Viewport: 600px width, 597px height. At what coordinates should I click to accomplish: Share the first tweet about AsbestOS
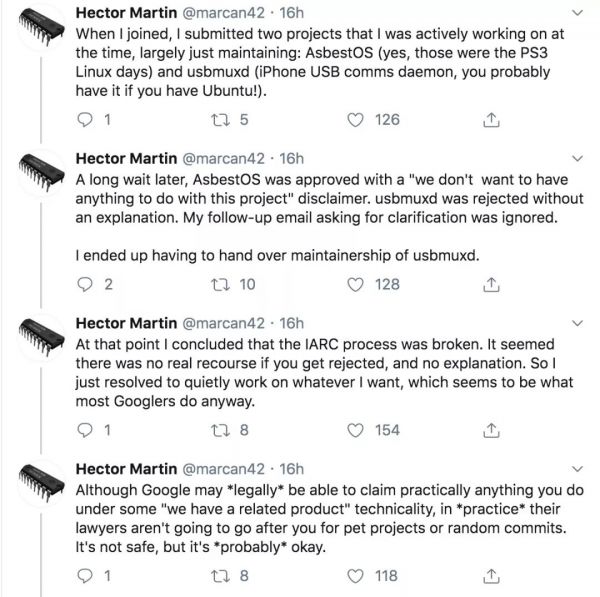tap(491, 120)
